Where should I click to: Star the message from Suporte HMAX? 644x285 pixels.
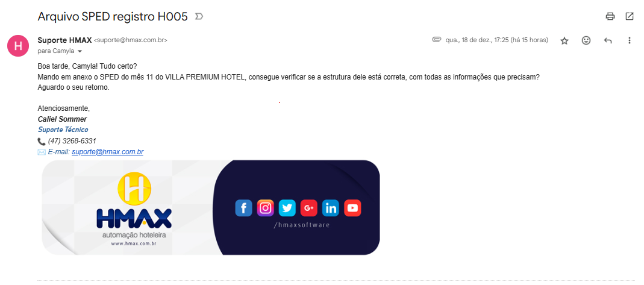coord(564,40)
